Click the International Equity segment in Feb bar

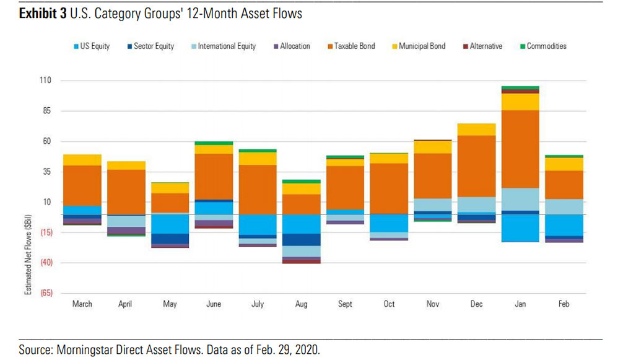click(x=564, y=206)
